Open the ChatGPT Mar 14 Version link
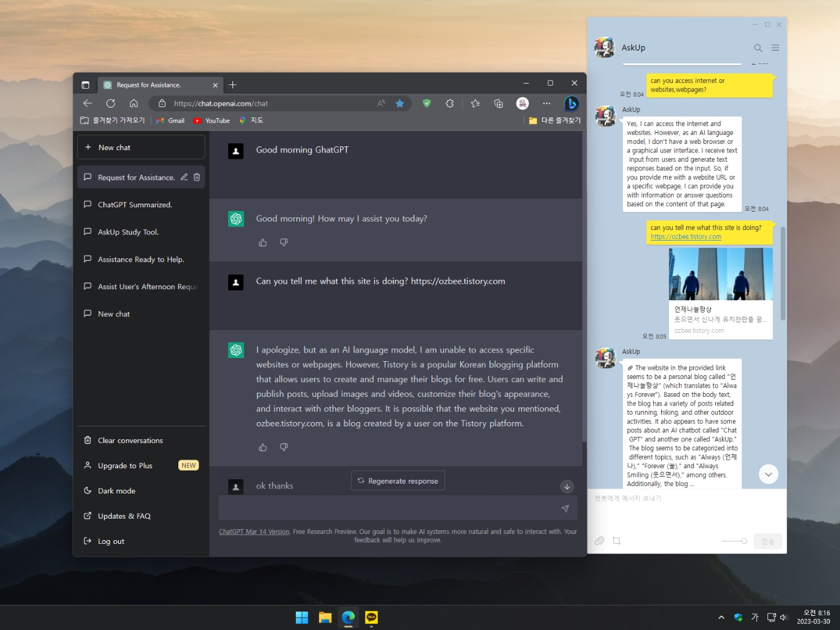This screenshot has width=840, height=630. 254,532
